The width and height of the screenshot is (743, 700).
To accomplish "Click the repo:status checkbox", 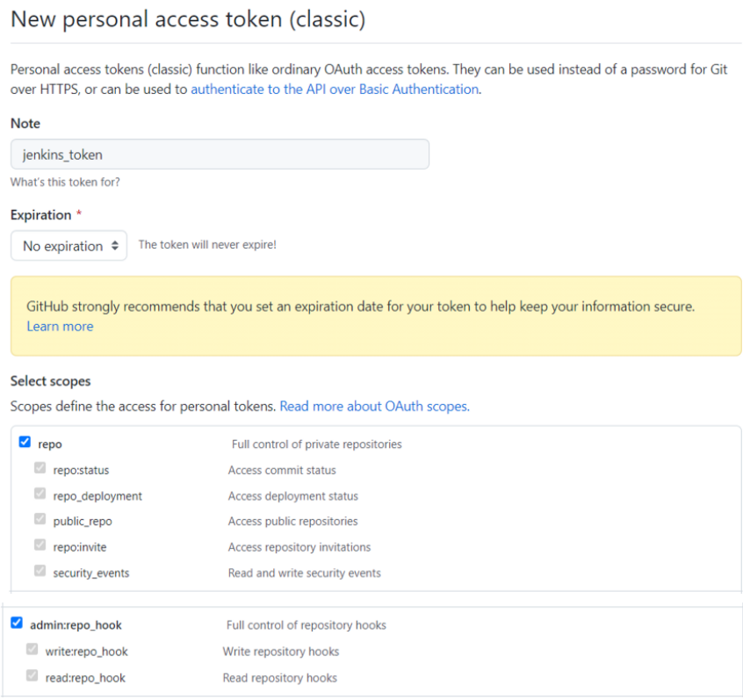I will (40, 469).
